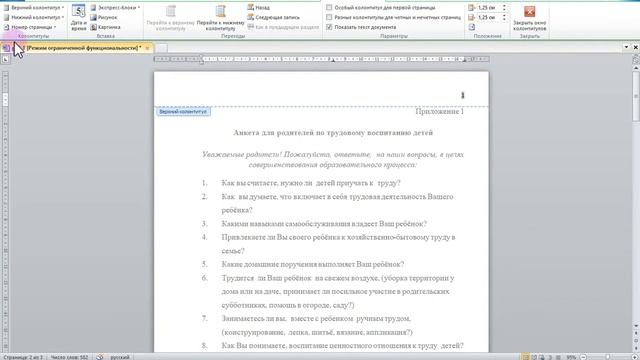Click the horizontal ruler
This screenshot has height=360, width=640.
tap(321, 59)
